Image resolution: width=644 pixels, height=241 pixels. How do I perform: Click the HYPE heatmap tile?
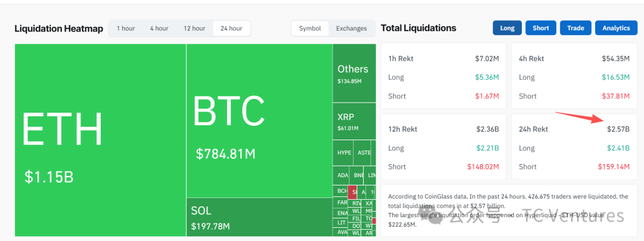pos(344,153)
